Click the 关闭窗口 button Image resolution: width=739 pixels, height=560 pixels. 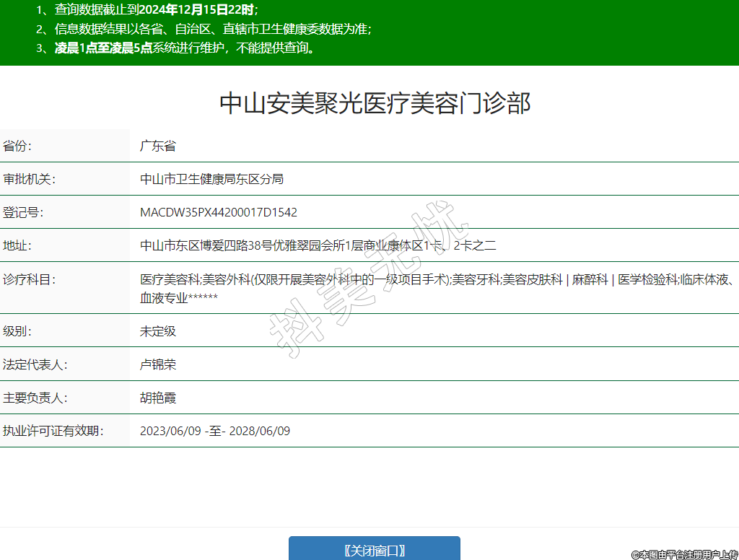pos(374,550)
